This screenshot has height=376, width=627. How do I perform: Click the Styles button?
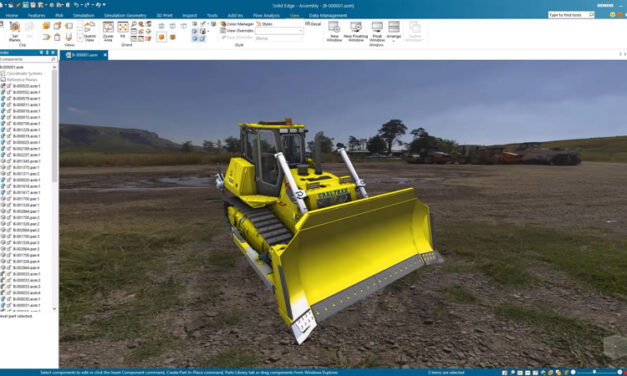264,24
